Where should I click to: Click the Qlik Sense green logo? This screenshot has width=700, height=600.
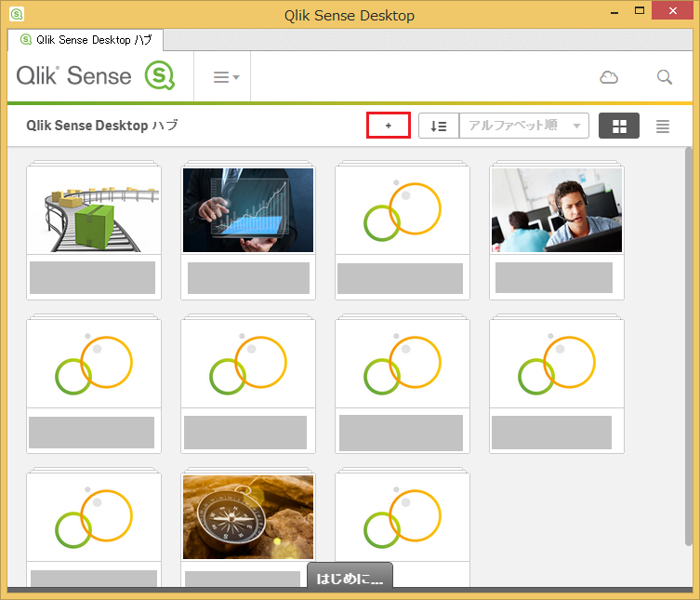pyautogui.click(x=159, y=75)
